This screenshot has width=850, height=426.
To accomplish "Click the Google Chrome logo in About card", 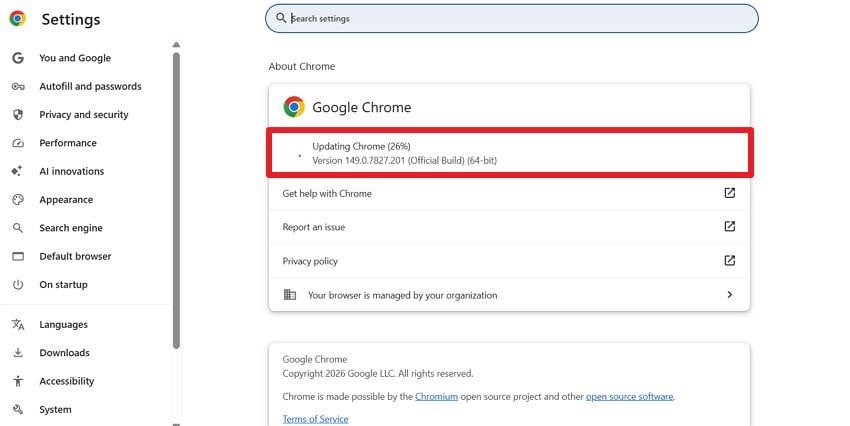I will [x=294, y=107].
